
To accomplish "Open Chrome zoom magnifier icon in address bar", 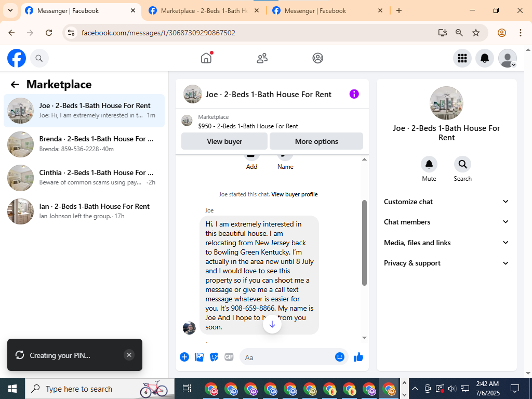I will [x=459, y=33].
